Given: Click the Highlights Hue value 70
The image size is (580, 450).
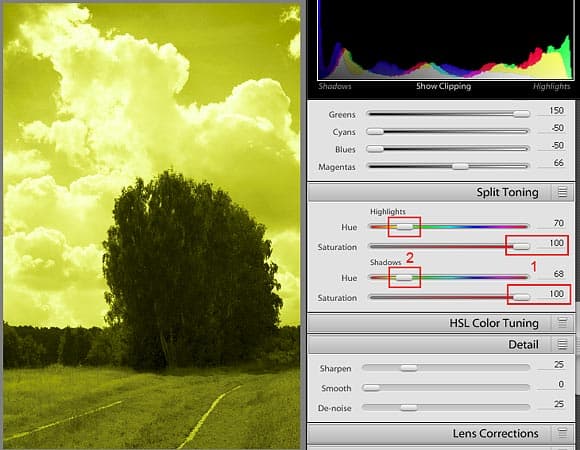Looking at the screenshot, I should pyautogui.click(x=559, y=223).
